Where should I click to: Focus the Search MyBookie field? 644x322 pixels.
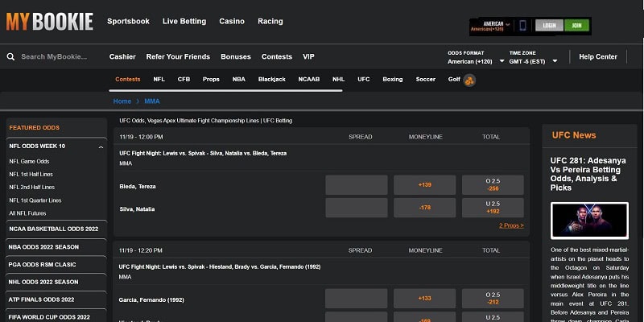pyautogui.click(x=54, y=56)
